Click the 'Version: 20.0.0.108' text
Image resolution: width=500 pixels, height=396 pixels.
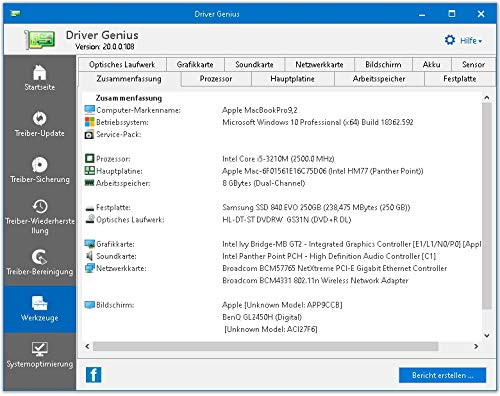[x=105, y=46]
